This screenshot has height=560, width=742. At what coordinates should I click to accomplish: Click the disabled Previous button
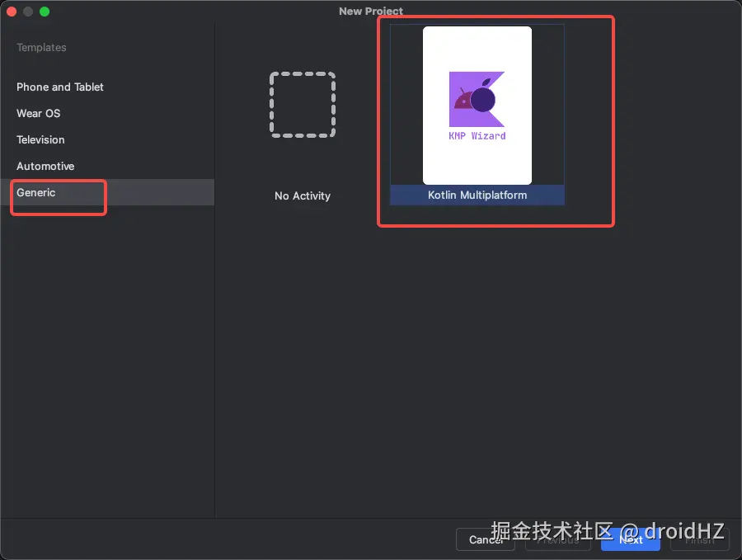point(557,540)
